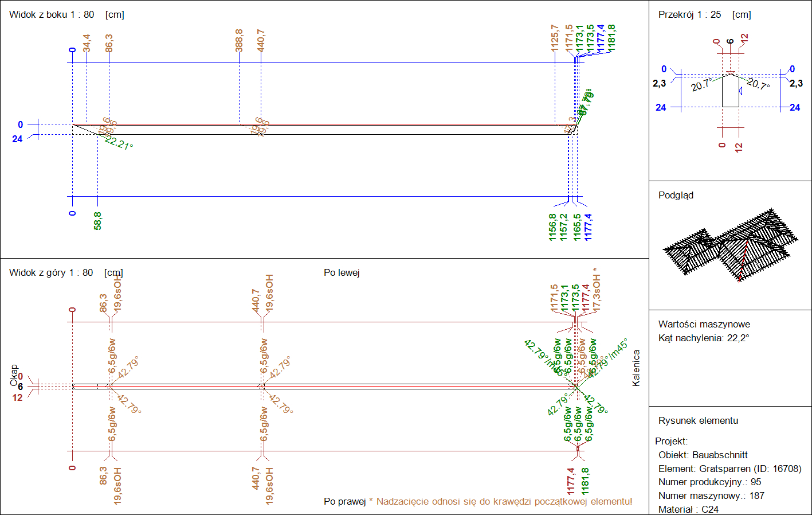
Task: Click the 'Numer produkcyjny.: 95' line
Action: pyautogui.click(x=709, y=482)
